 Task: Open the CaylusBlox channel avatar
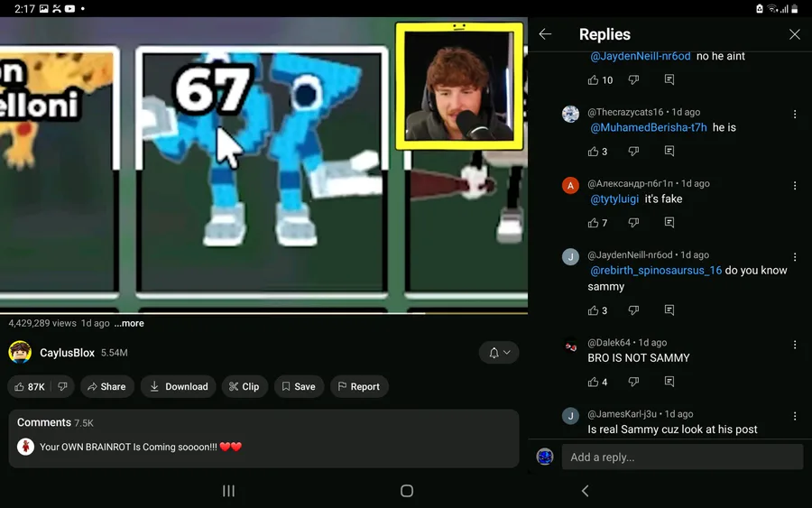coord(20,352)
